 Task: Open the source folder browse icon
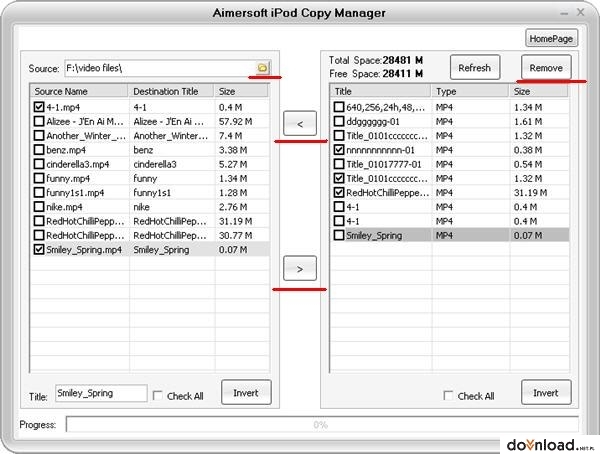(262, 68)
